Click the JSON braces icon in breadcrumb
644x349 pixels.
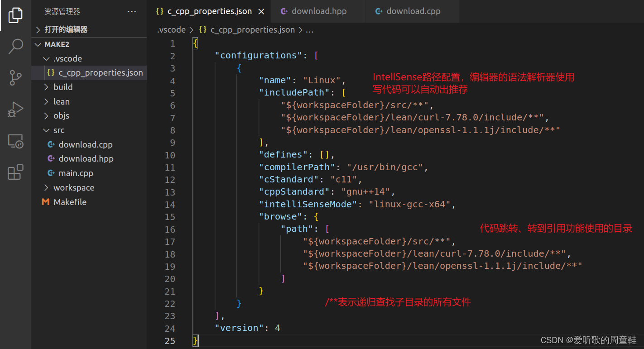tap(203, 30)
